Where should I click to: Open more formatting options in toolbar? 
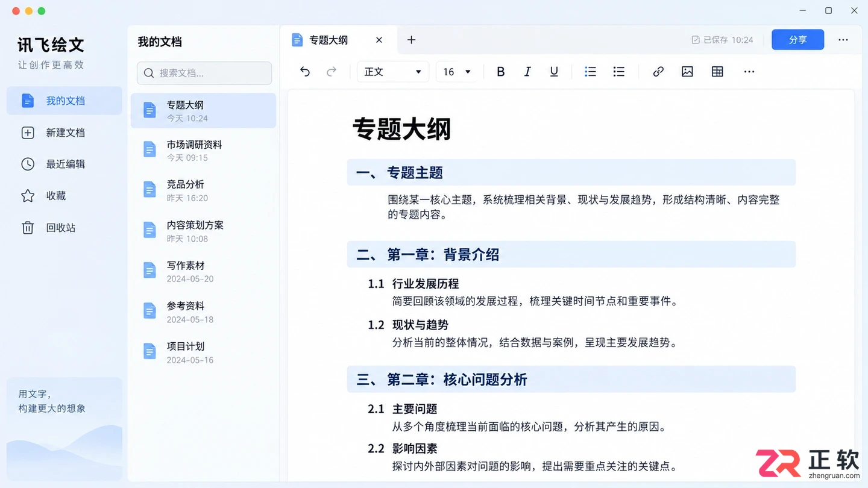[749, 72]
